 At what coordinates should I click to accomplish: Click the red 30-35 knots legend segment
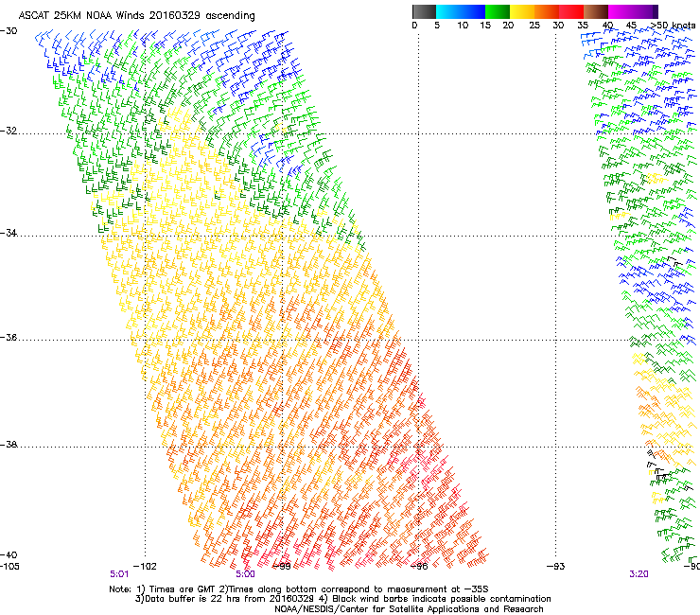pyautogui.click(x=571, y=11)
